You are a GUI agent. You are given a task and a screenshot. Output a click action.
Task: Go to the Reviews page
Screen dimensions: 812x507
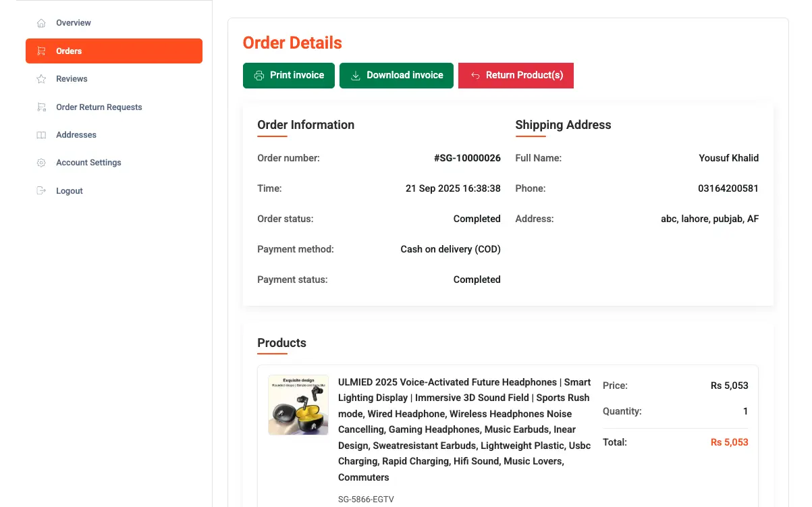[x=72, y=79]
